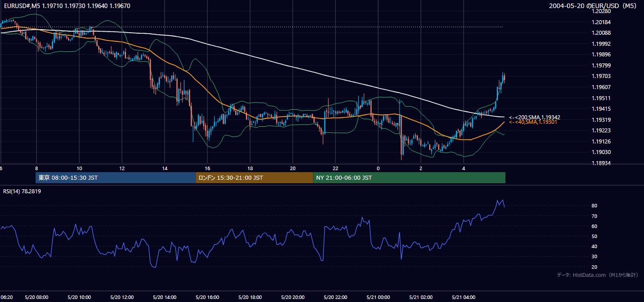Viewport: 644px width, 302px height.
Task: Click the 5/21 02:00 bottom time label
Action: pyautogui.click(x=421, y=297)
